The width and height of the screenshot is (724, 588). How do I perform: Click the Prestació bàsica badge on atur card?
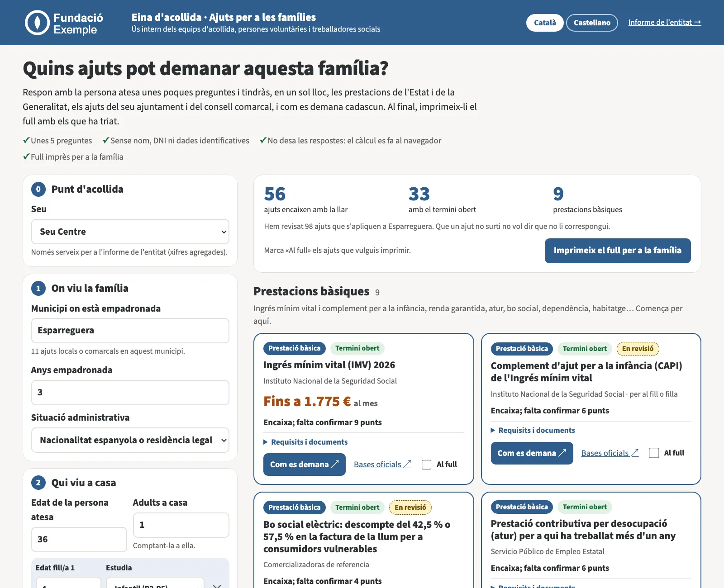click(522, 507)
